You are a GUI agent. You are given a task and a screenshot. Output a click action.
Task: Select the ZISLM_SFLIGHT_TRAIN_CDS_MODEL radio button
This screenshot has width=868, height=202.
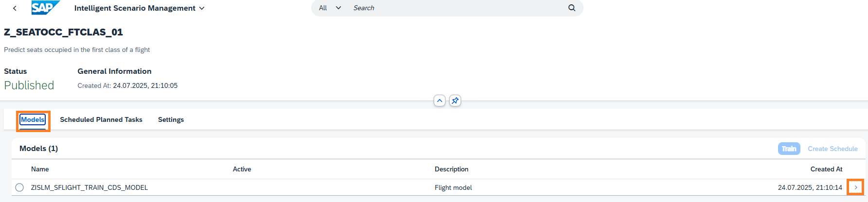pos(19,187)
